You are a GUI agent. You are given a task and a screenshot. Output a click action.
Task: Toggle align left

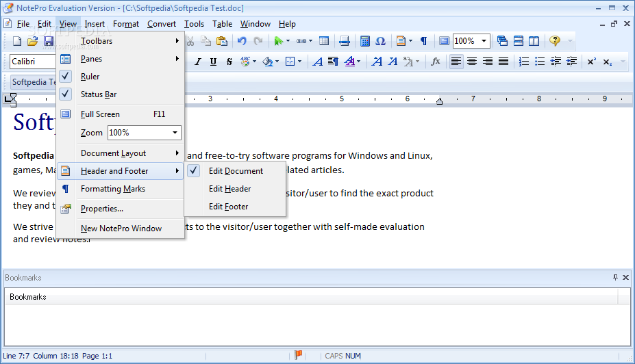pos(456,62)
